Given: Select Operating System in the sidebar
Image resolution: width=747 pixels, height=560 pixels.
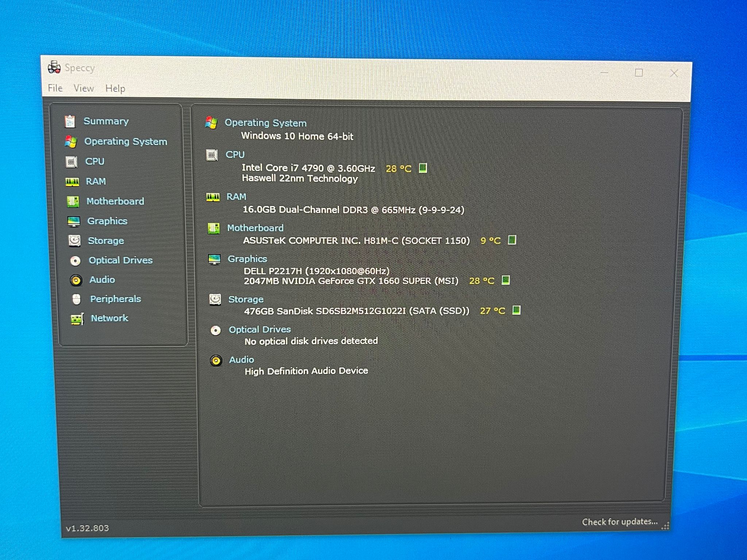Looking at the screenshot, I should (x=126, y=141).
